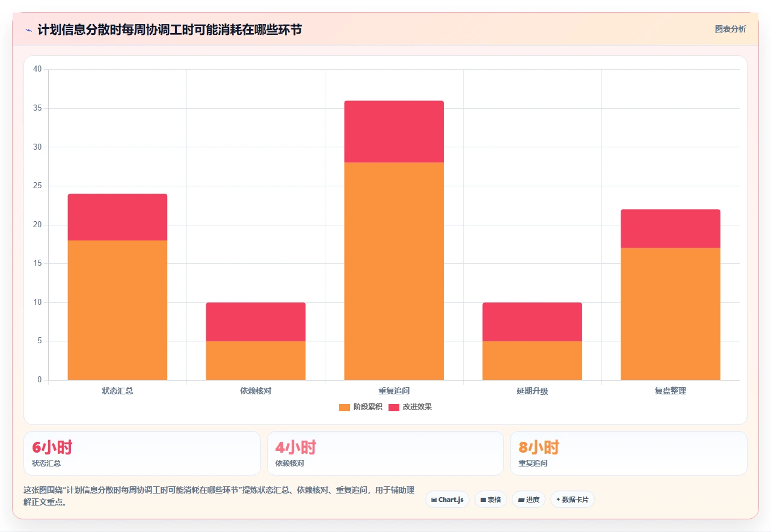This screenshot has width=771, height=532.
Task: Click the lightning icon beside the chart title
Action: [28, 29]
